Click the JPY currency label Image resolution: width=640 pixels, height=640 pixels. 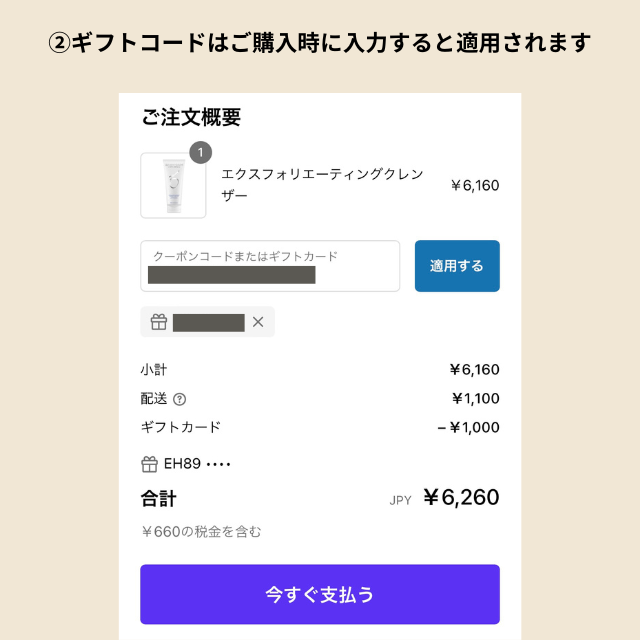point(401,500)
